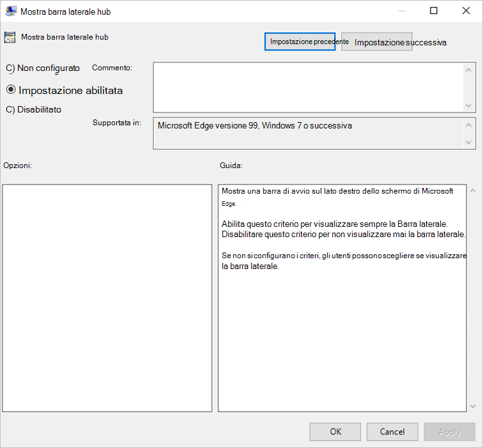
Task: Confirm with the OK button
Action: [335, 431]
